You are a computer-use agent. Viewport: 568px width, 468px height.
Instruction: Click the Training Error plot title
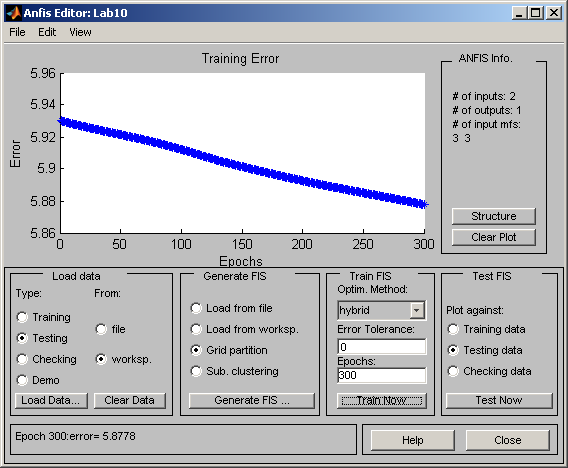click(241, 59)
